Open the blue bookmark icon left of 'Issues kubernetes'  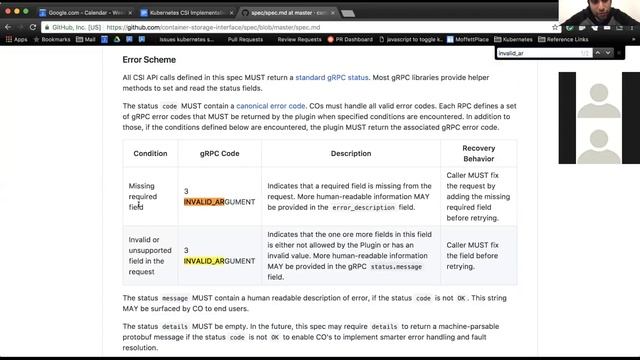[142, 40]
